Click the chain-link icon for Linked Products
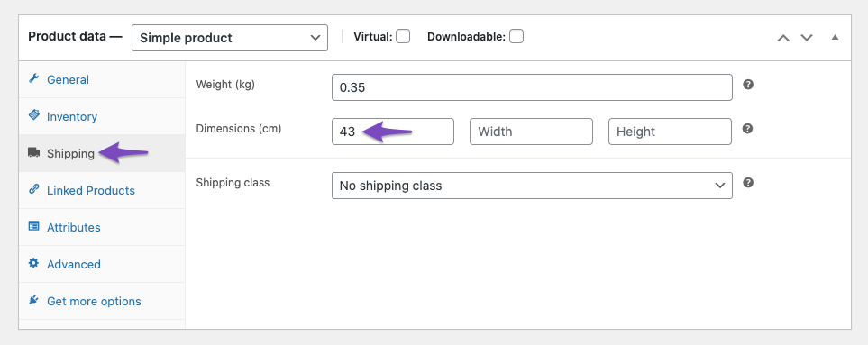 (x=33, y=189)
